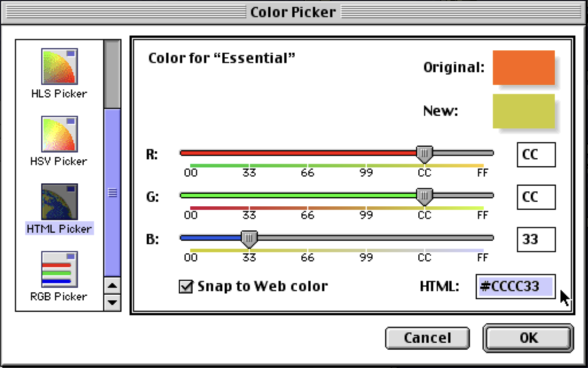Viewport: 588px width, 368px height.
Task: Click the OK button
Action: click(526, 338)
